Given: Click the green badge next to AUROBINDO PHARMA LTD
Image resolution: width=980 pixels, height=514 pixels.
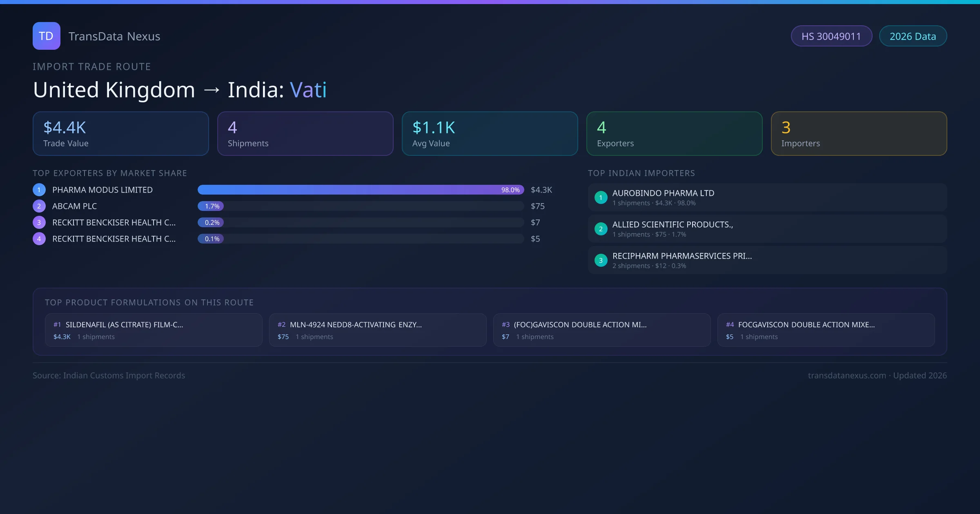Looking at the screenshot, I should 601,197.
